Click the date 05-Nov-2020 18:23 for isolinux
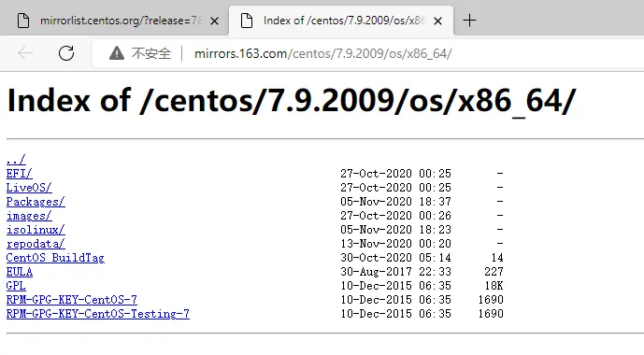The width and height of the screenshot is (644, 355). 396,230
